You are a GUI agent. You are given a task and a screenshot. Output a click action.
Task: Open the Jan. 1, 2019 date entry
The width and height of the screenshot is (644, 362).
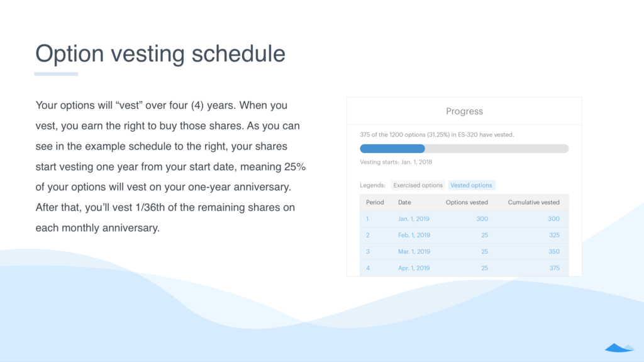414,219
